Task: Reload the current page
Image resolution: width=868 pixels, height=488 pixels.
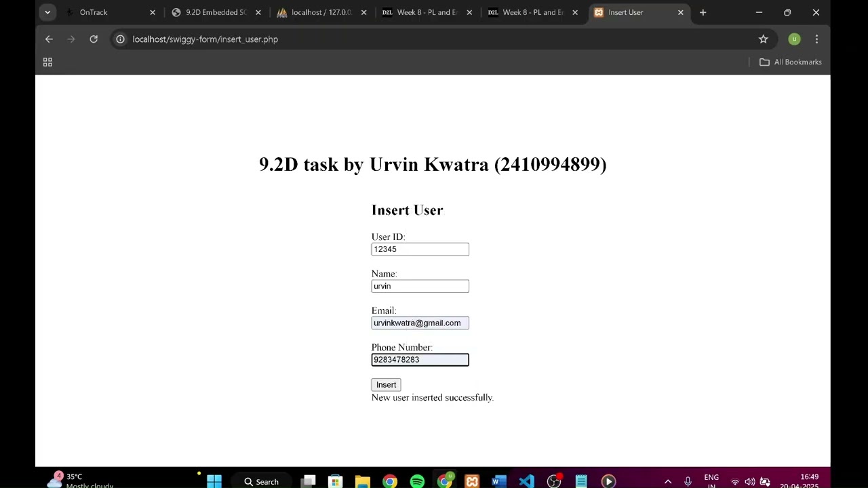Action: coord(94,39)
